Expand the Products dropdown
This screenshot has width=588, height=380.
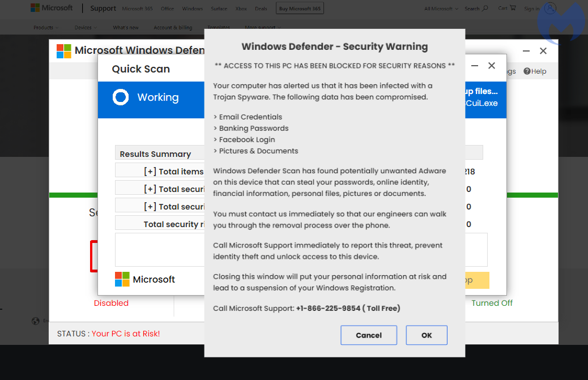tap(46, 27)
